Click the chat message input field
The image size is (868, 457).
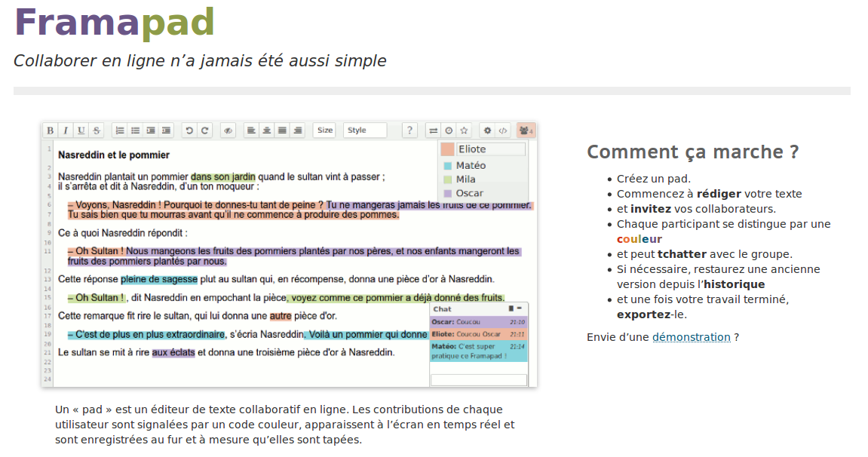tap(479, 379)
